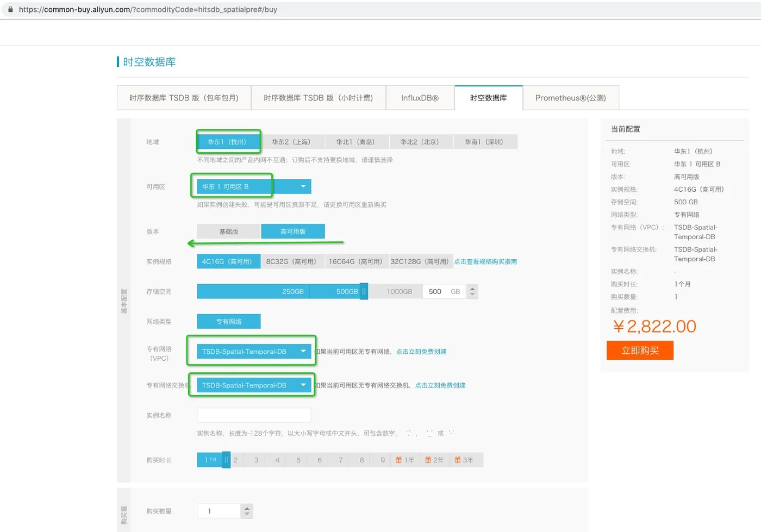Click the gift icon on the 3年 duration
Screen dimensions: 761x532
(x=458, y=460)
